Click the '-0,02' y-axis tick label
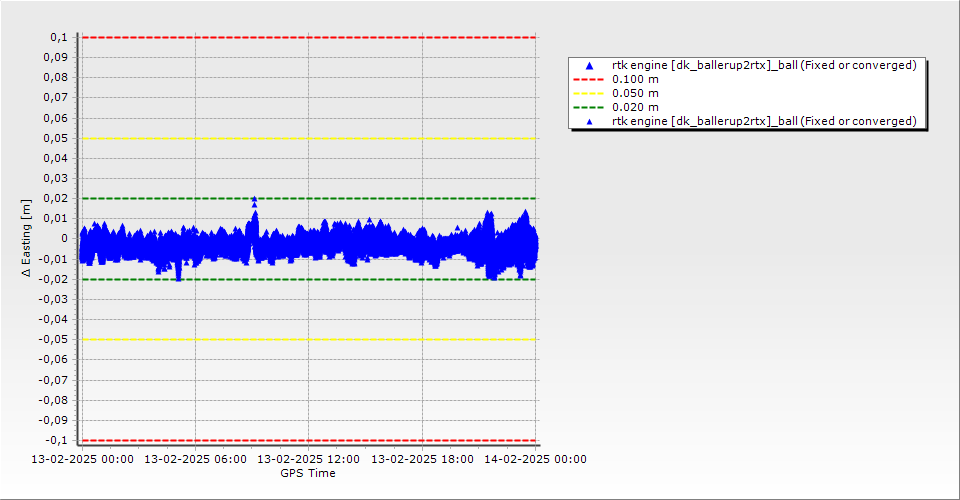This screenshot has height=500, width=960. (x=54, y=279)
